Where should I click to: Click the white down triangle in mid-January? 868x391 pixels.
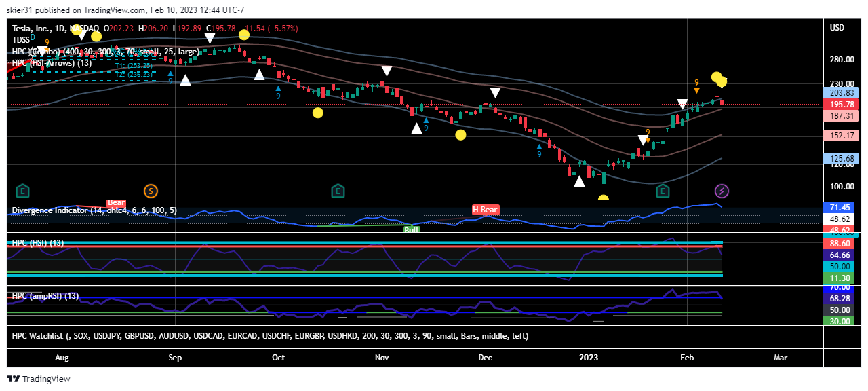642,141
